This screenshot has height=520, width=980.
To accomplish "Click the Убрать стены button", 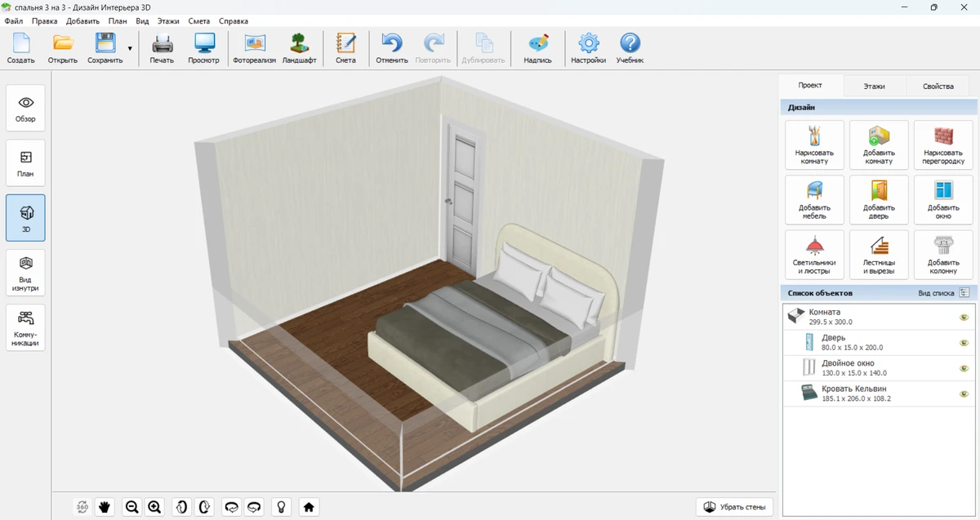I will coord(734,507).
